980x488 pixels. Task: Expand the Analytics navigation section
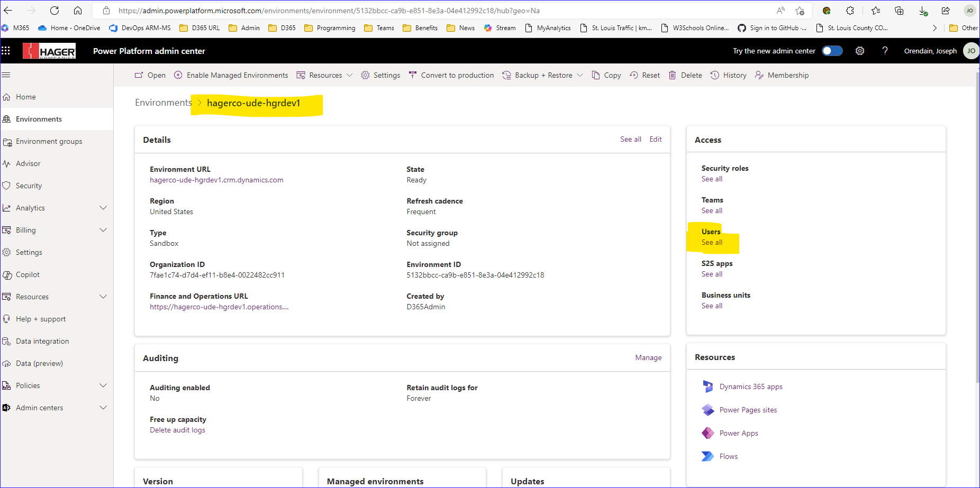click(x=103, y=208)
